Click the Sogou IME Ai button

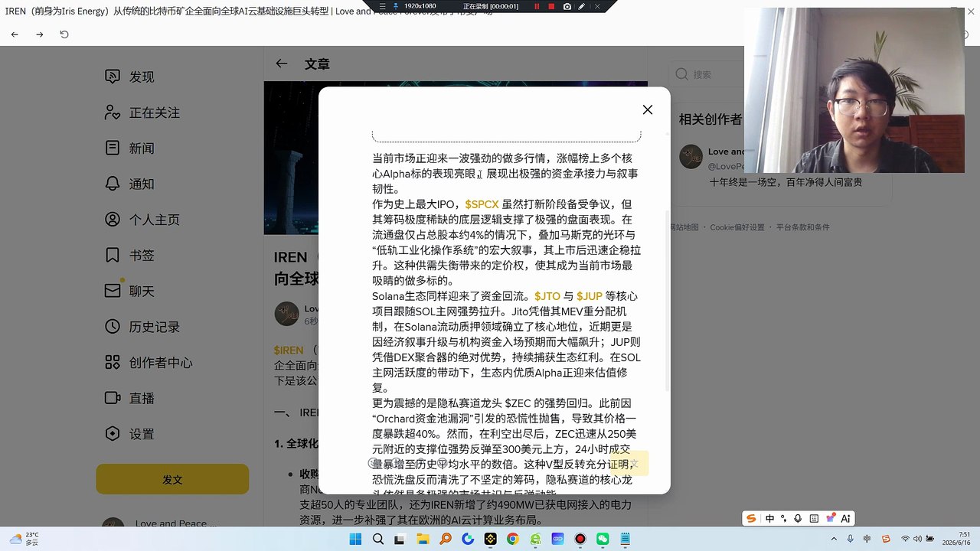846,518
